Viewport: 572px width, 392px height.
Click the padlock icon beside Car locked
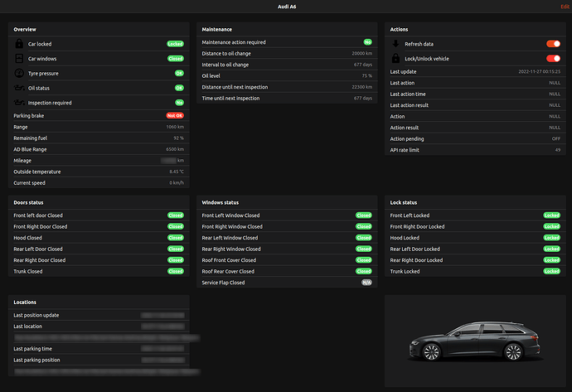click(20, 43)
